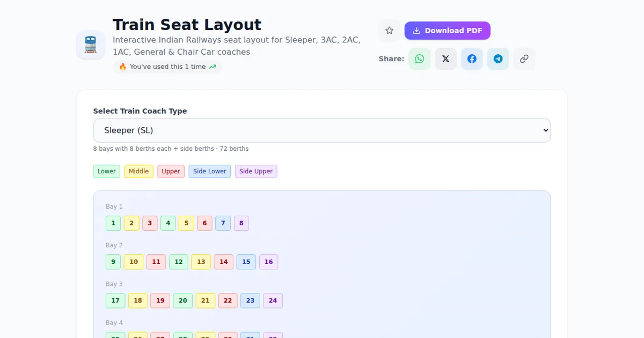This screenshot has height=338, width=644.
Task: Select berth 5 in Bay 1
Action: 186,223
